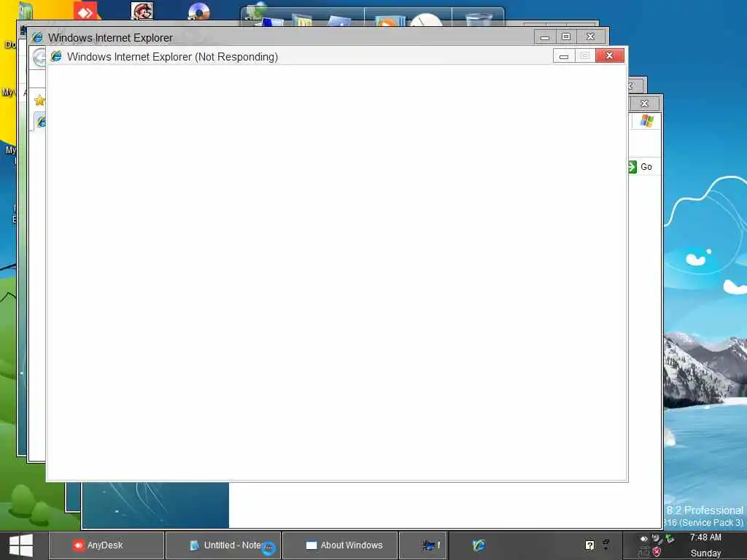Click the Windows flag logo in rear window

[x=646, y=120]
